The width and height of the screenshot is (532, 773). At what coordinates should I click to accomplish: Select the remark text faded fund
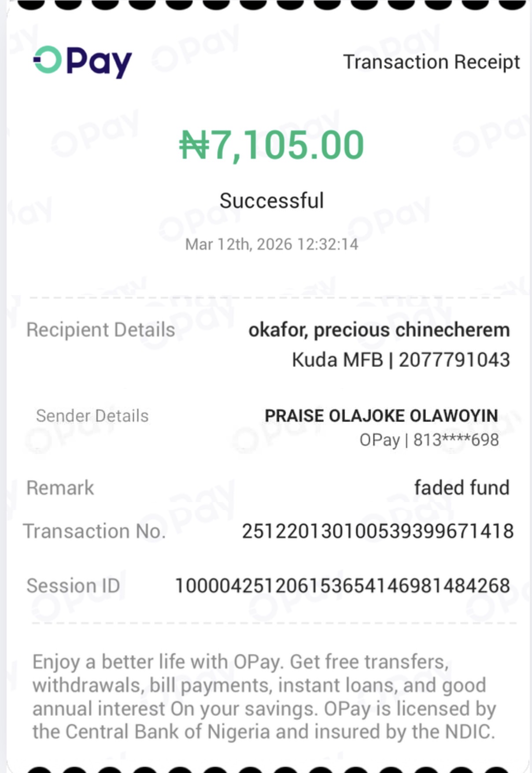point(462,488)
